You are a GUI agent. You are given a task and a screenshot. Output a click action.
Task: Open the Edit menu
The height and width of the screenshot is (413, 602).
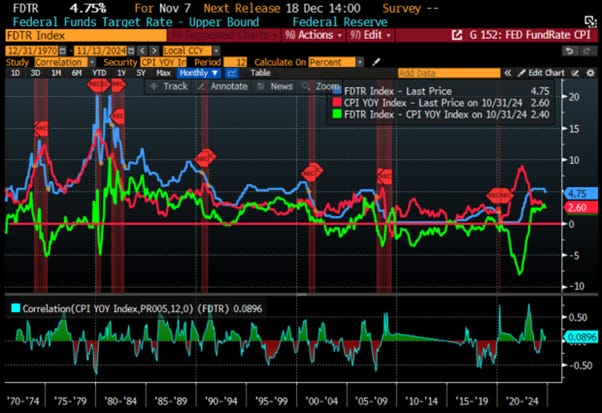pos(370,35)
